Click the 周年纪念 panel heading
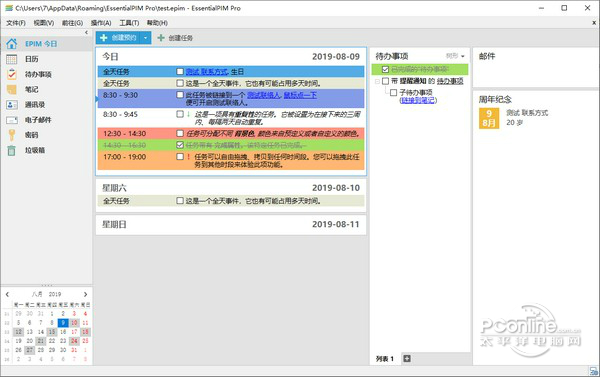 (x=495, y=100)
